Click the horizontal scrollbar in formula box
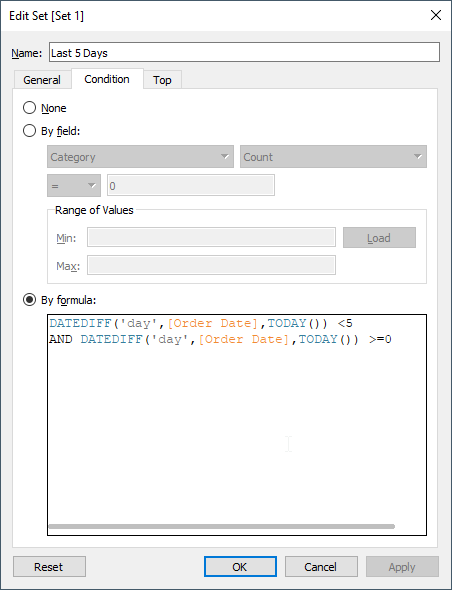Image resolution: width=452 pixels, height=590 pixels. pyautogui.click(x=222, y=526)
